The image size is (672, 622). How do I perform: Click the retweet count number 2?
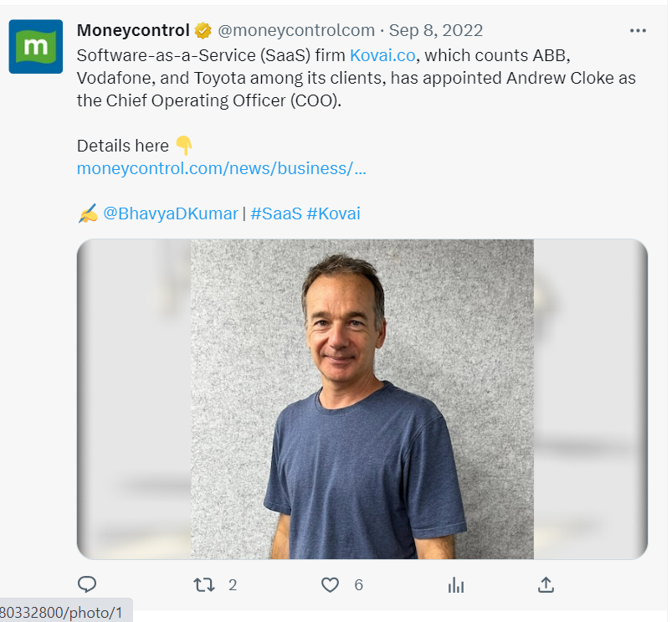point(233,585)
